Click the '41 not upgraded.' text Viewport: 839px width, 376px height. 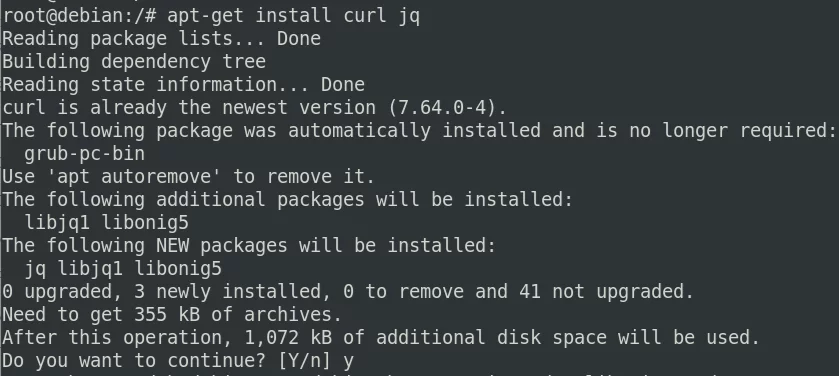[606, 292]
